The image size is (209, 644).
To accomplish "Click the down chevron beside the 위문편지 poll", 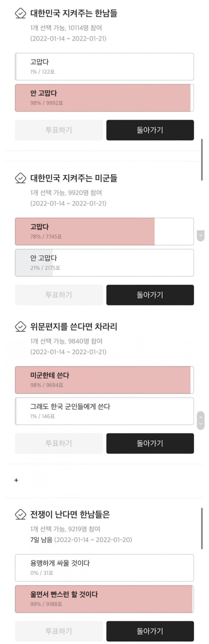I will point(201,424).
